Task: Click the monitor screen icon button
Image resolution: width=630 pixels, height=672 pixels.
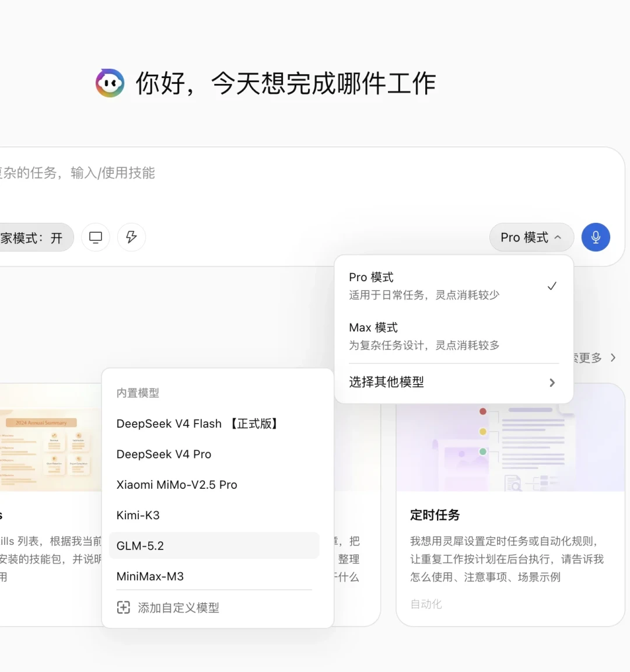Action: click(x=96, y=237)
